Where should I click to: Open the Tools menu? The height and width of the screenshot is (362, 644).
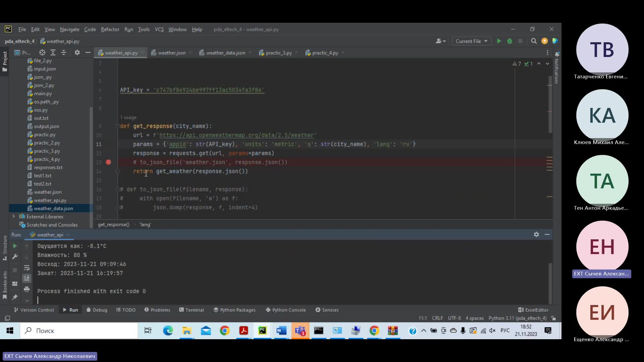coord(144,29)
